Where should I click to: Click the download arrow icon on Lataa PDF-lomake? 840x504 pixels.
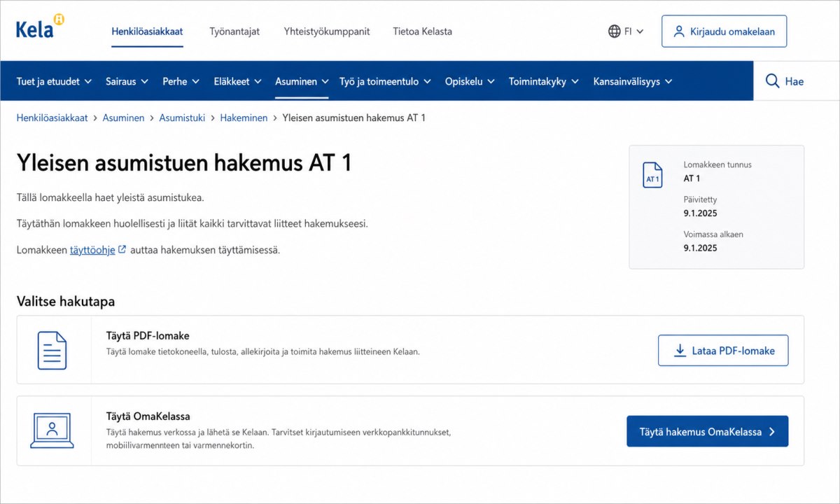tap(680, 351)
